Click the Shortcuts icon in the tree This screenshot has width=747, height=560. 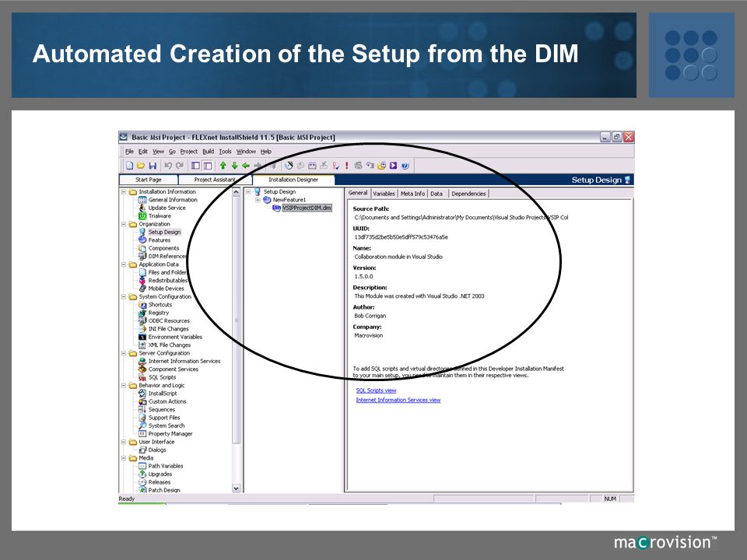pyautogui.click(x=142, y=305)
